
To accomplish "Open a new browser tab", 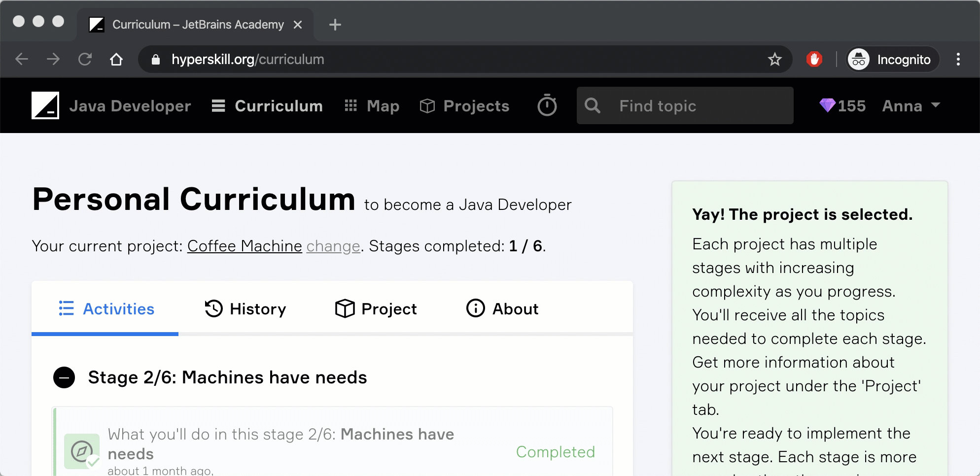I will [335, 25].
